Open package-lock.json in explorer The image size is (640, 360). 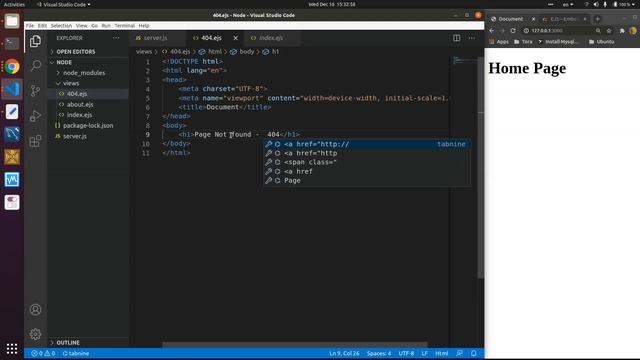coord(88,126)
